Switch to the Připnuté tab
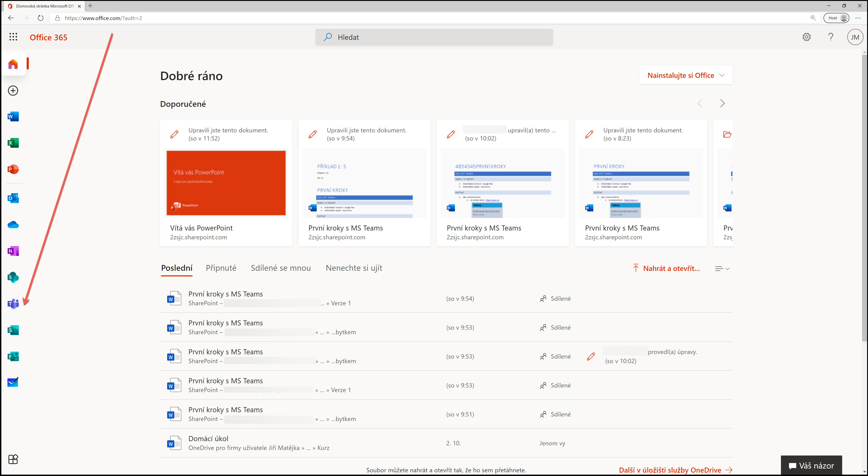This screenshot has width=868, height=476. coord(221,268)
